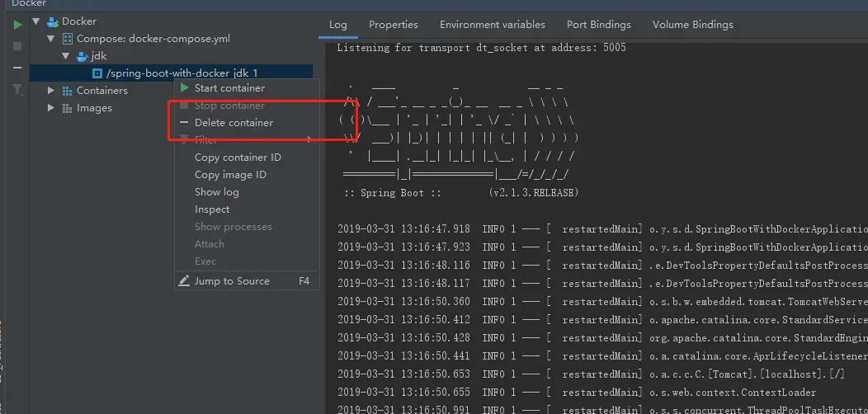868x414 pixels.
Task: Open the Volume Bindings tab
Action: tap(692, 25)
